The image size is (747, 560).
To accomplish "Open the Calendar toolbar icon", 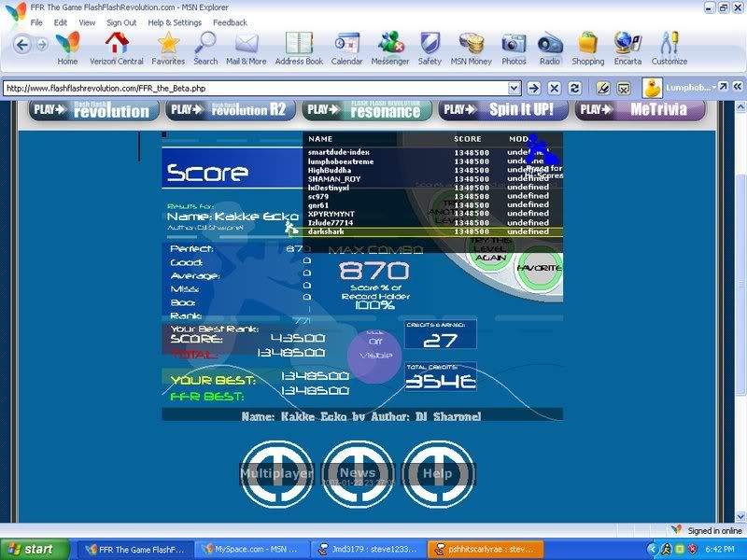I will tap(346, 48).
